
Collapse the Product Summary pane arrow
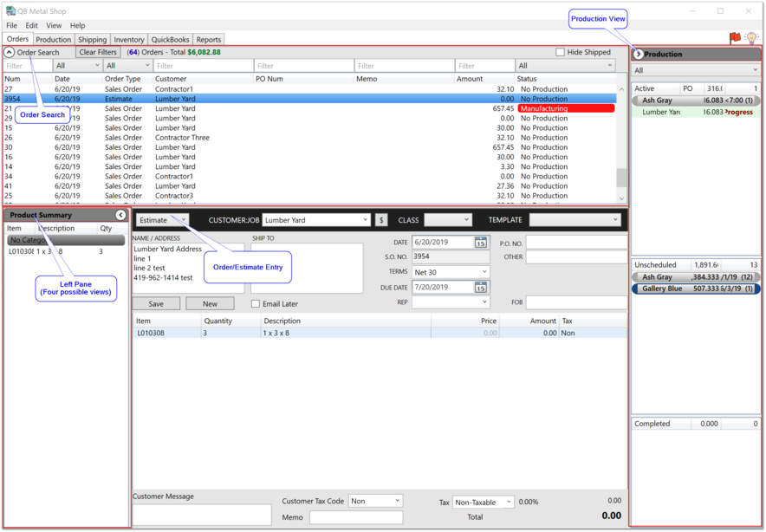[x=120, y=215]
